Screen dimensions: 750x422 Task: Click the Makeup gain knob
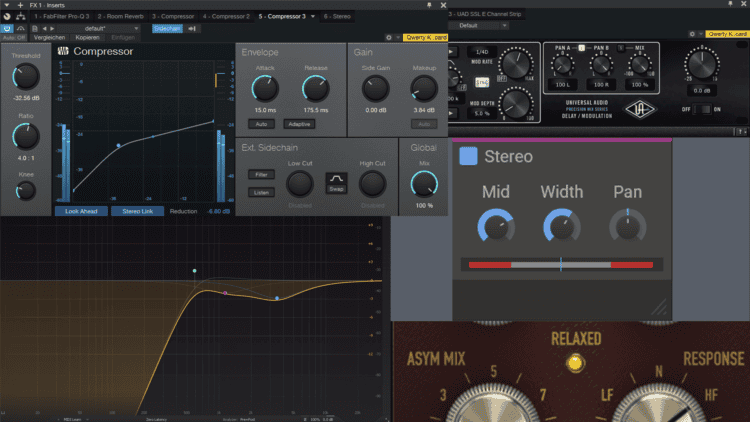pos(424,89)
